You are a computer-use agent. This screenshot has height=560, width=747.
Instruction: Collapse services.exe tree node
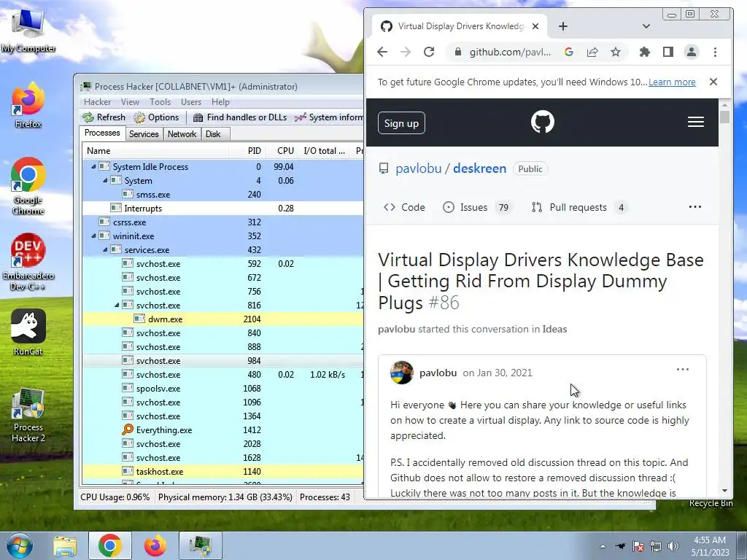pyautogui.click(x=105, y=249)
